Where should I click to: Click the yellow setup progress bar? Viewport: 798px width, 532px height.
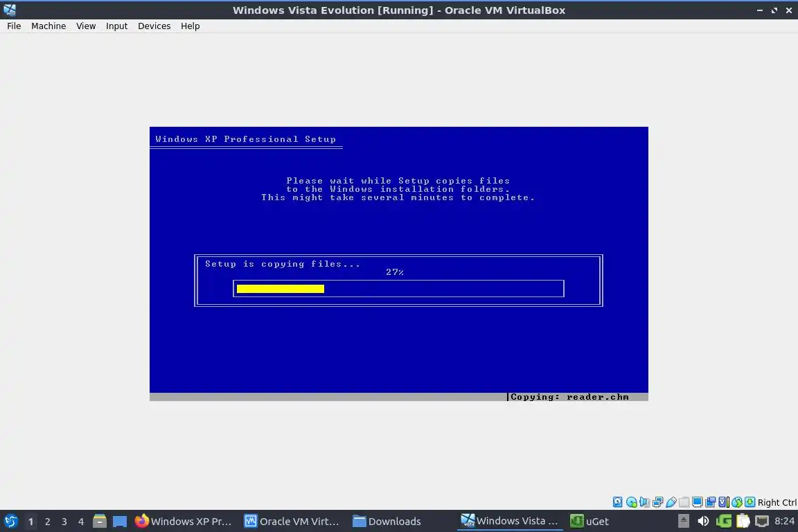(x=281, y=289)
